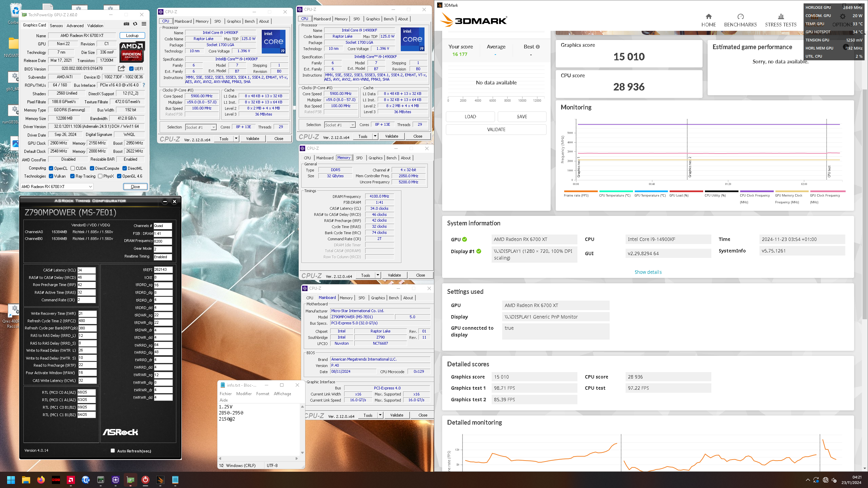Switch to Bench tab in CPU-Z Mainboard window
This screenshot has height=488, width=868.
pos(394,298)
